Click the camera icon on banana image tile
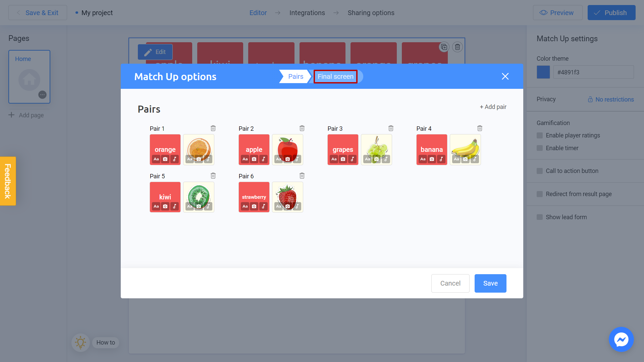Image resolution: width=644 pixels, height=362 pixels. pyautogui.click(x=465, y=159)
